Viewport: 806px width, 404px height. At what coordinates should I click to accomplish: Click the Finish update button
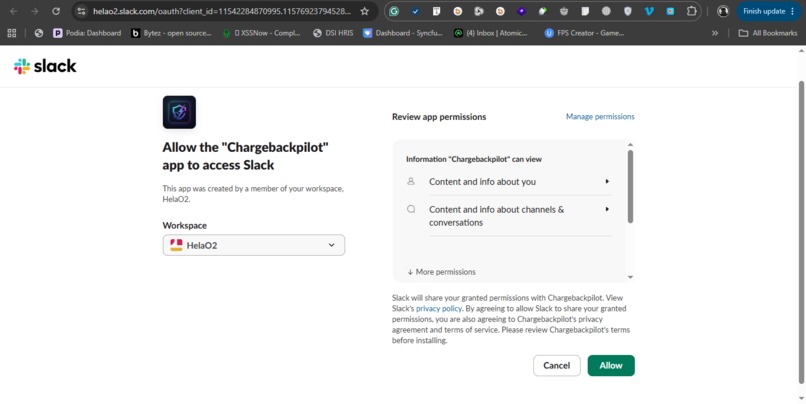coord(769,11)
